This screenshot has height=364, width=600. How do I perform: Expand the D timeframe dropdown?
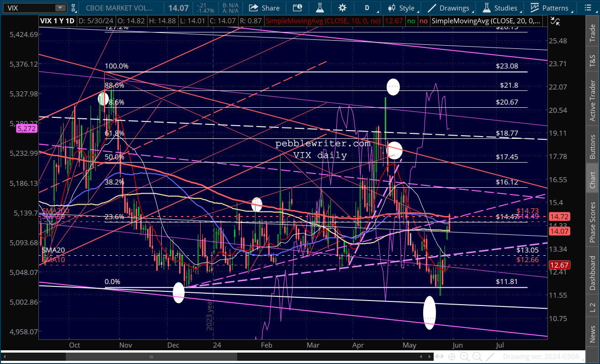(367, 8)
